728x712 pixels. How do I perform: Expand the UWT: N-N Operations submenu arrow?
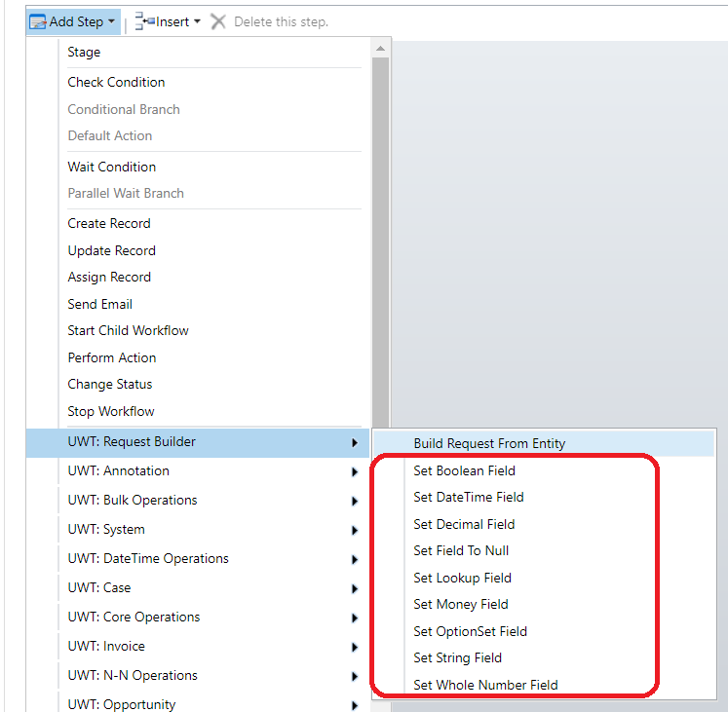point(354,677)
